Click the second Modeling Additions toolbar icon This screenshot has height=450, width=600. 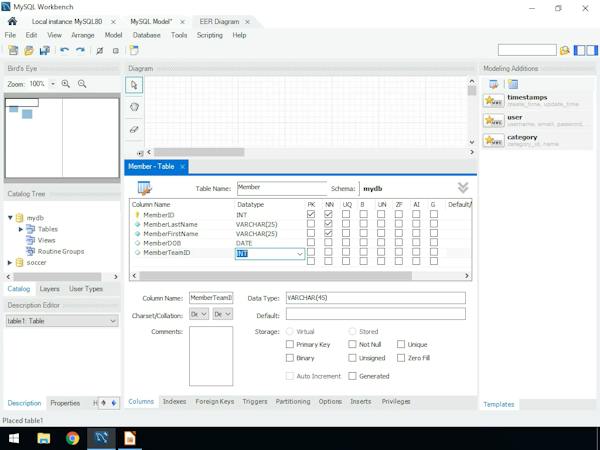coord(513,84)
